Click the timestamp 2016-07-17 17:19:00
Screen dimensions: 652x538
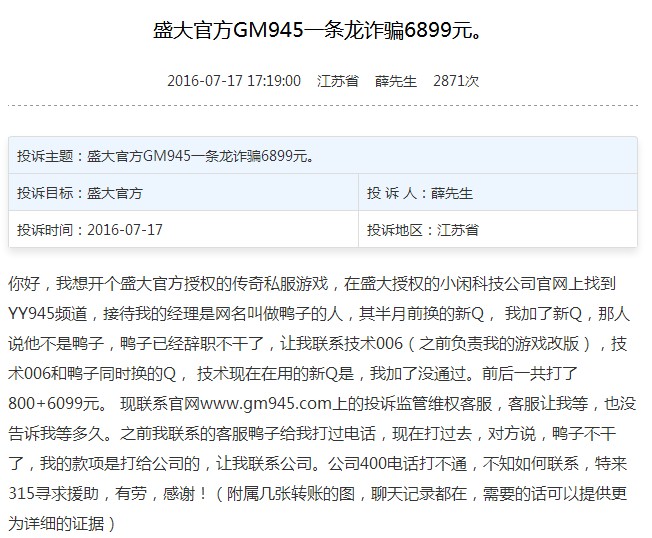(233, 81)
